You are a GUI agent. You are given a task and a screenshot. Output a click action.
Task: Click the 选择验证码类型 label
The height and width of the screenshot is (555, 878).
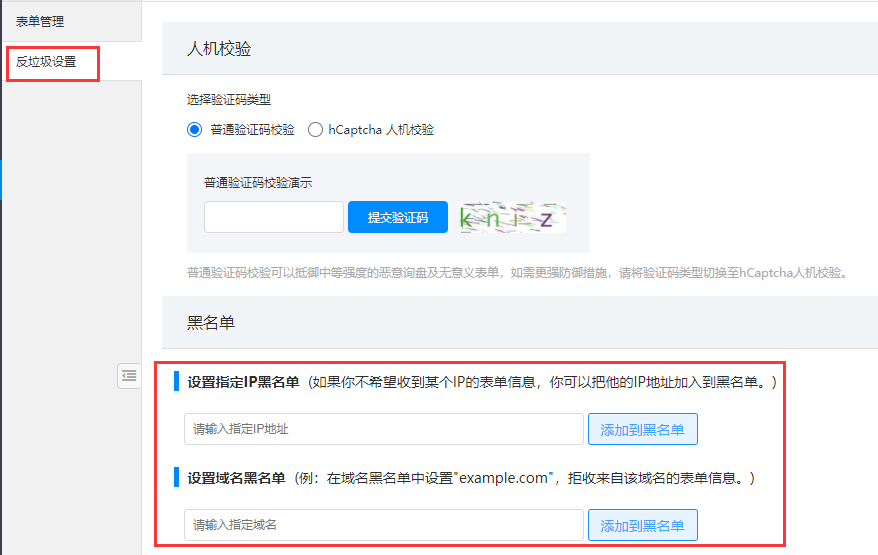tap(229, 100)
